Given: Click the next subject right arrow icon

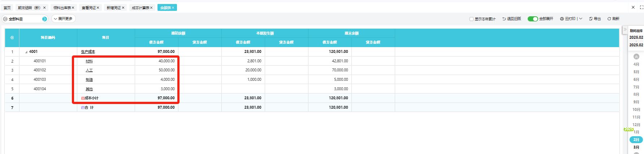Looking at the screenshot, I should pos(44,19).
